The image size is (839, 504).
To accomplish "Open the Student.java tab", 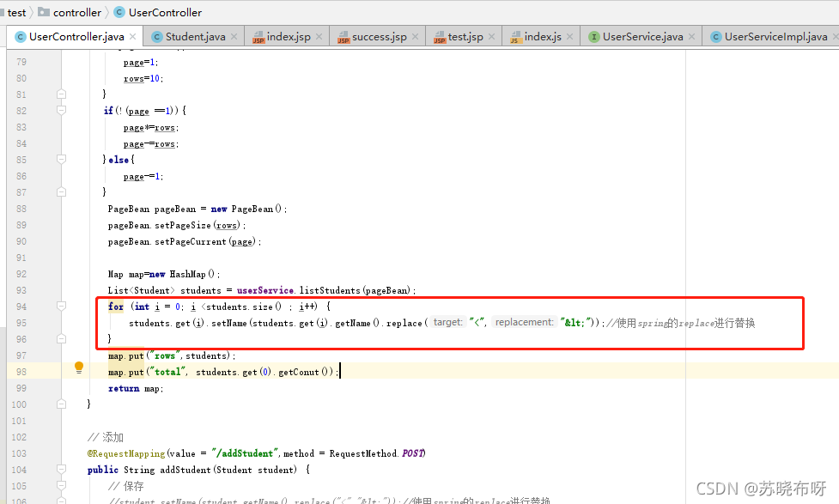I will coord(195,36).
